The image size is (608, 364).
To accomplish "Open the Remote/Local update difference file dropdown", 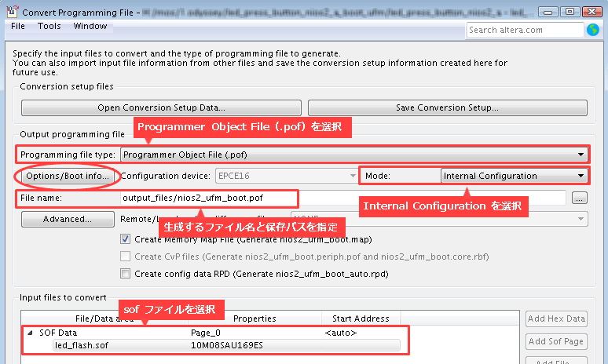I will pyautogui.click(x=439, y=219).
